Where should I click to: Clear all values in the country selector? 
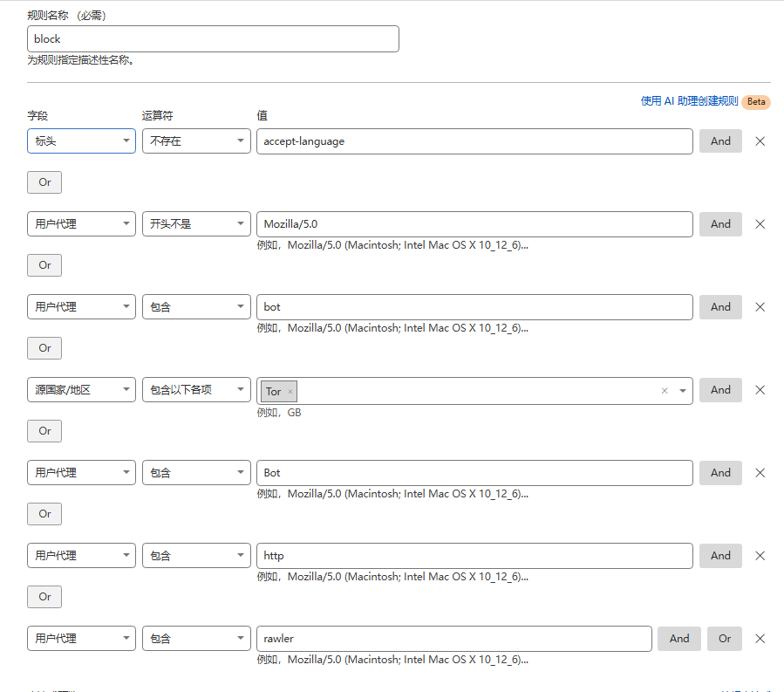pyautogui.click(x=665, y=391)
